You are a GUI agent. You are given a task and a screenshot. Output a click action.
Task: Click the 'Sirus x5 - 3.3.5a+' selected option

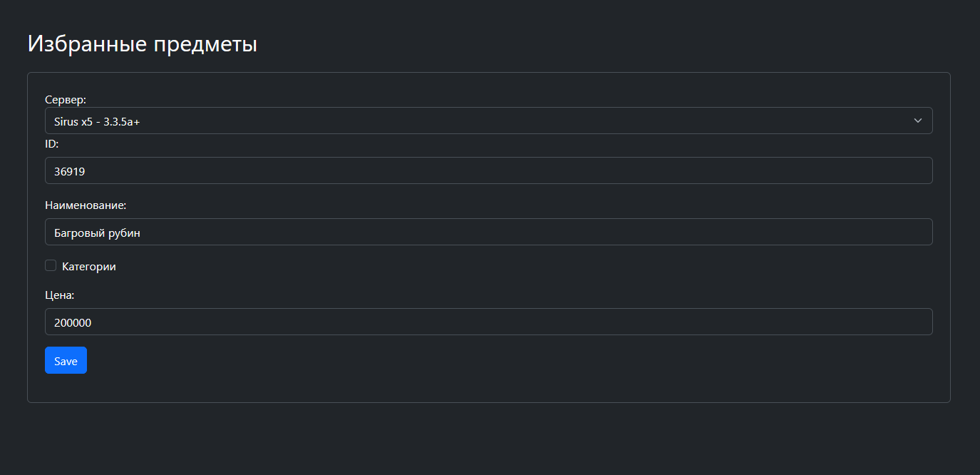[x=97, y=121]
